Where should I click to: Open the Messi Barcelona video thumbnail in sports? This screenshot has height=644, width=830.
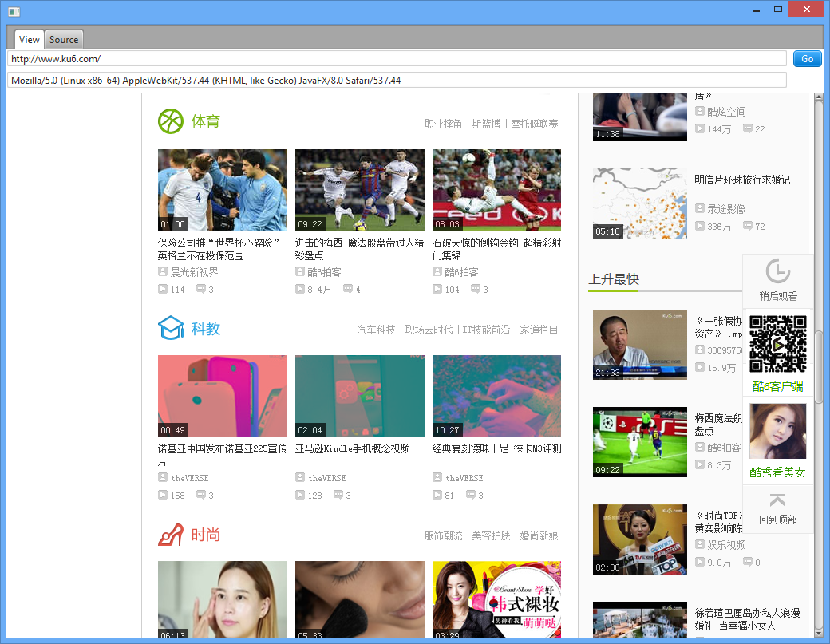(x=359, y=190)
